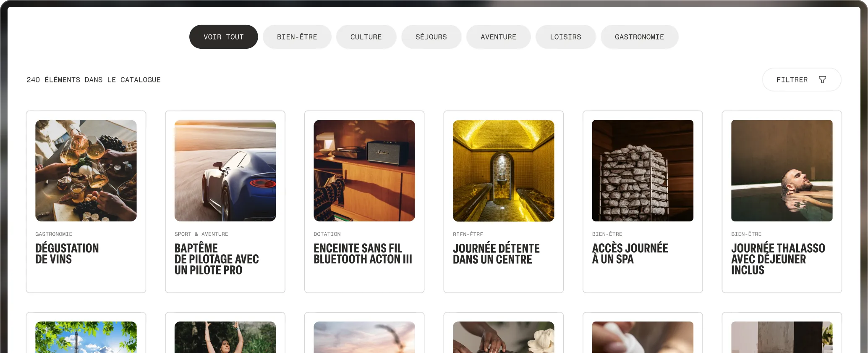The image size is (868, 353).
Task: Click the 240 ÉLÉMENTS DANS LE CATALOGUE text
Action: (94, 80)
